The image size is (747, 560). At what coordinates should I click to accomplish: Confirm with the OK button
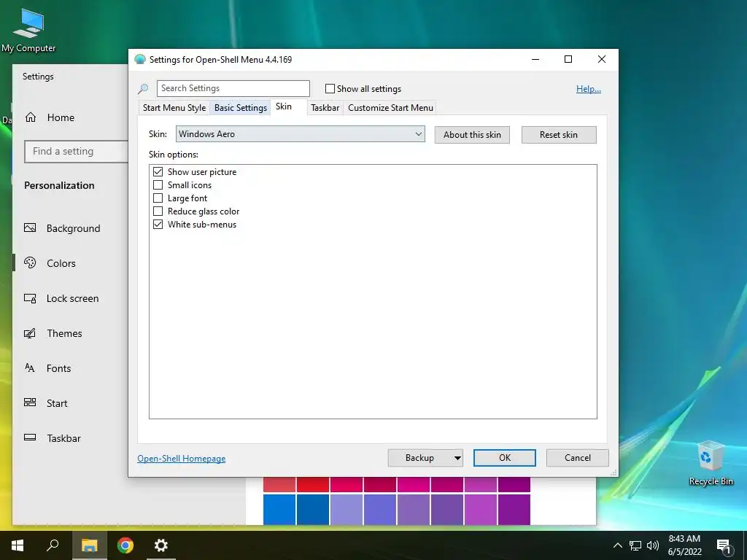(x=505, y=458)
